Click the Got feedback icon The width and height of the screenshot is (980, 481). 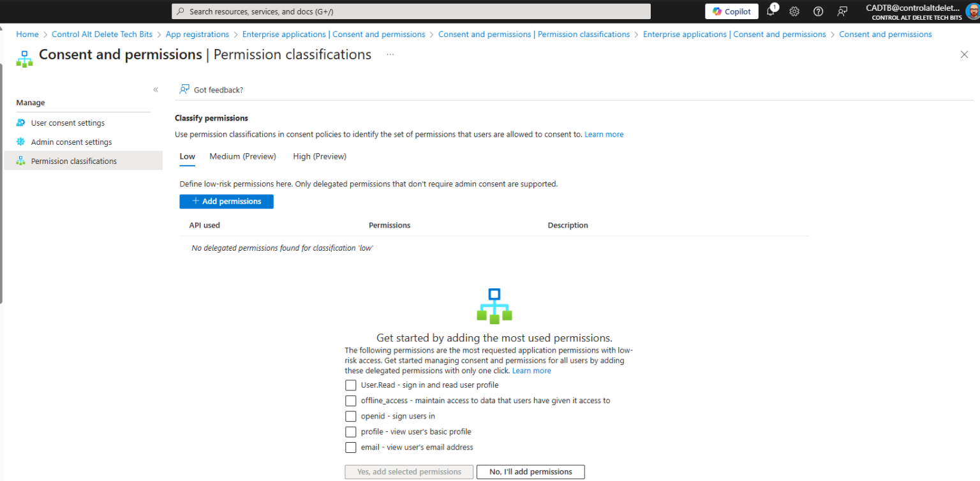[184, 89]
